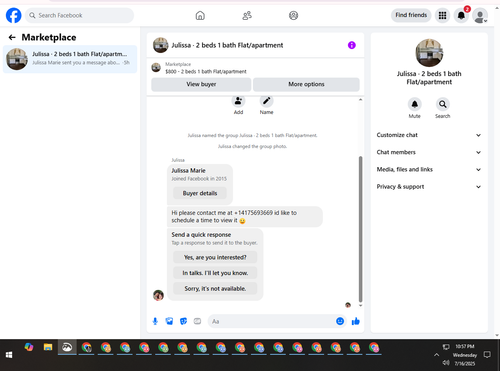This screenshot has height=371, width=500.
Task: Attach a photo using the image icon
Action: pyautogui.click(x=169, y=321)
